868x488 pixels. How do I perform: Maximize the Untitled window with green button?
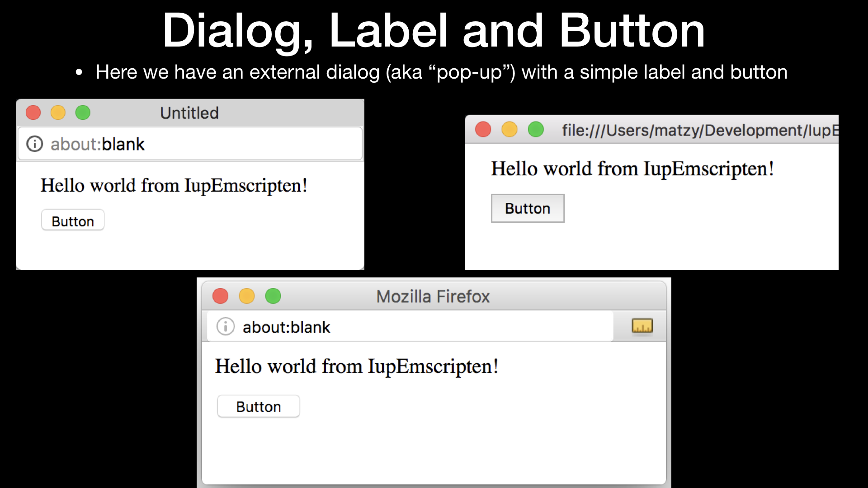83,113
